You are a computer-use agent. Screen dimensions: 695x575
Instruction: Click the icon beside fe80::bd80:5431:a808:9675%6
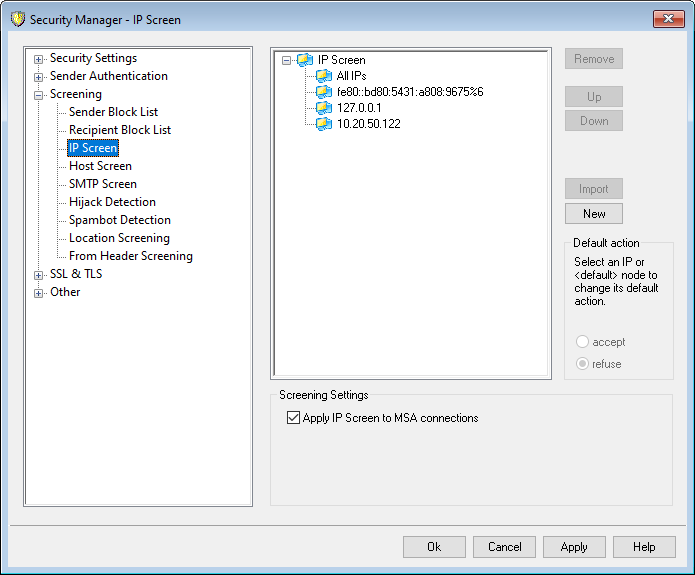pos(324,92)
